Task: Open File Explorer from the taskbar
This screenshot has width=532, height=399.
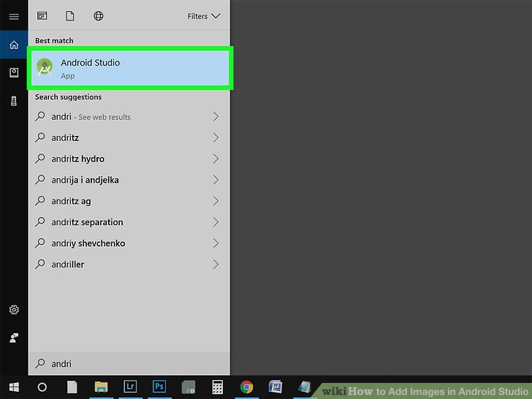Action: [x=101, y=387]
